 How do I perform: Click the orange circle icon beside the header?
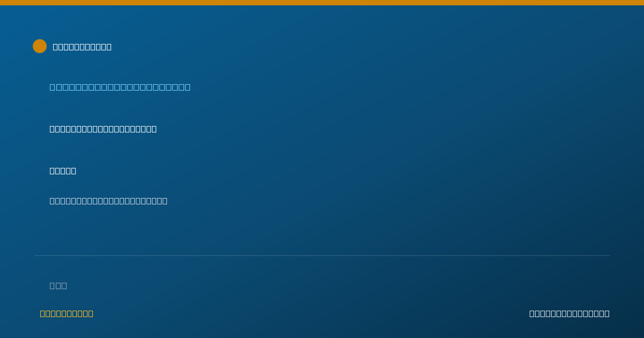[40, 46]
